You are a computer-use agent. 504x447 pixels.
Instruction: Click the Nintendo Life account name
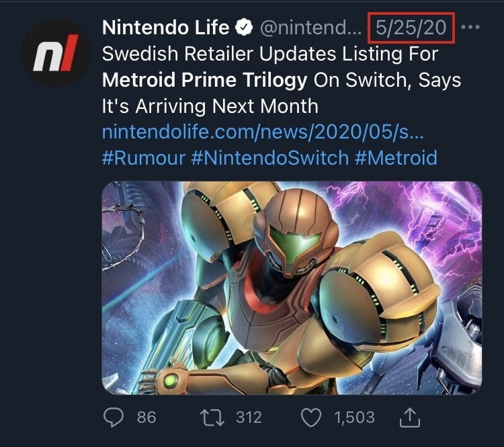coord(167,29)
